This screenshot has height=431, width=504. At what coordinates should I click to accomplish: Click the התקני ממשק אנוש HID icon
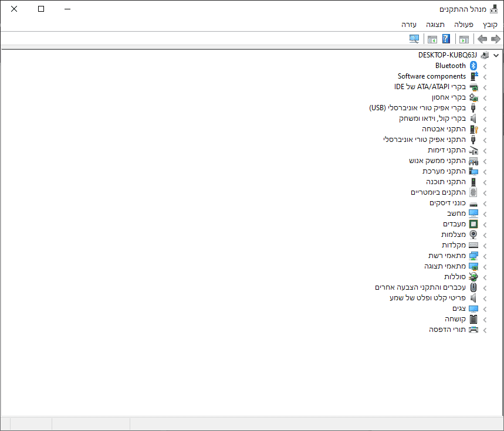click(x=473, y=161)
